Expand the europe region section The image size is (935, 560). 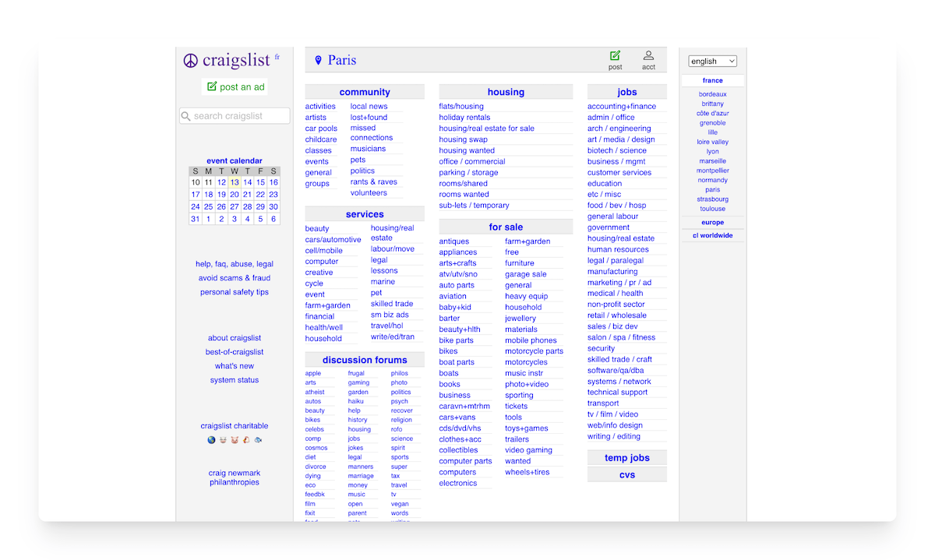click(713, 223)
